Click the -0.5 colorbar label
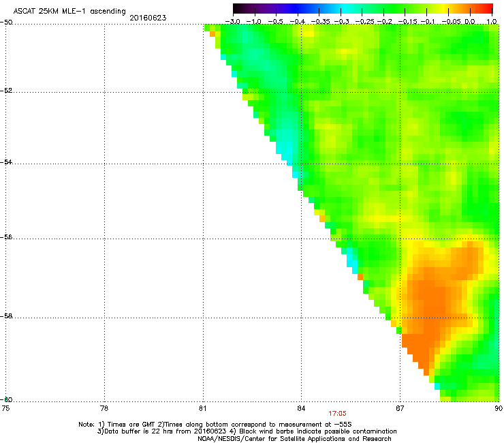The width and height of the screenshot is (504, 443). click(x=275, y=22)
